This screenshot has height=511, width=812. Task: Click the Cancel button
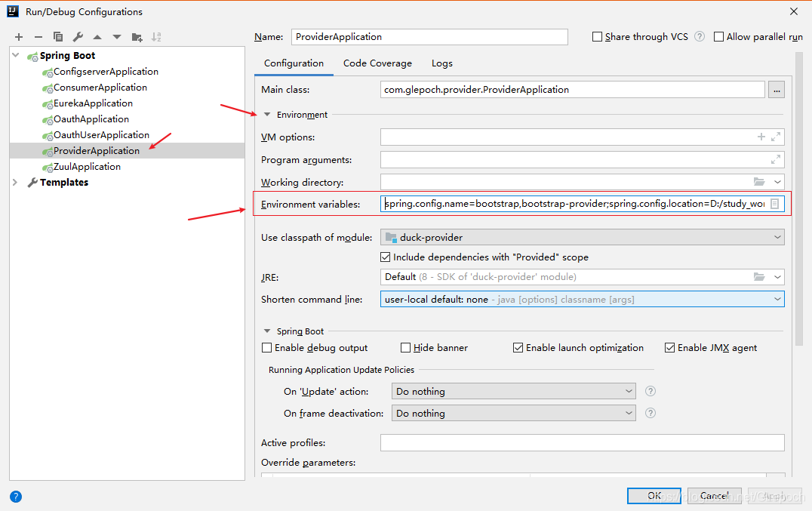pyautogui.click(x=714, y=495)
